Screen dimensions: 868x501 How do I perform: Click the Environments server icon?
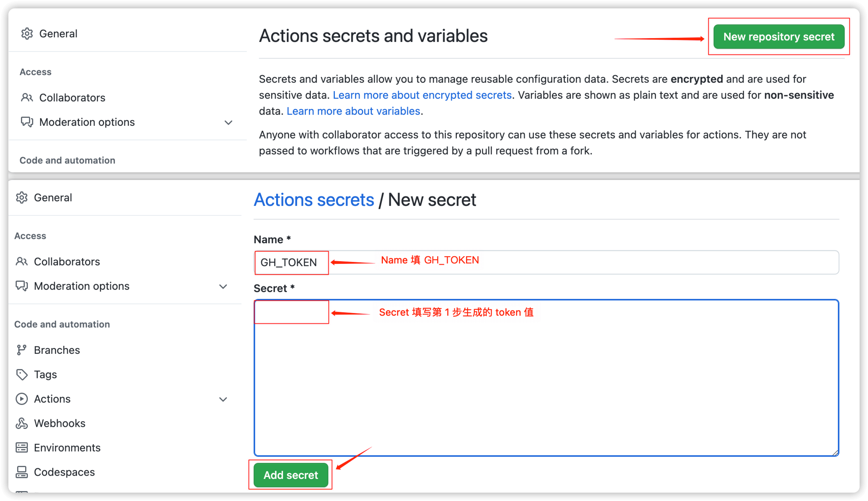point(22,448)
